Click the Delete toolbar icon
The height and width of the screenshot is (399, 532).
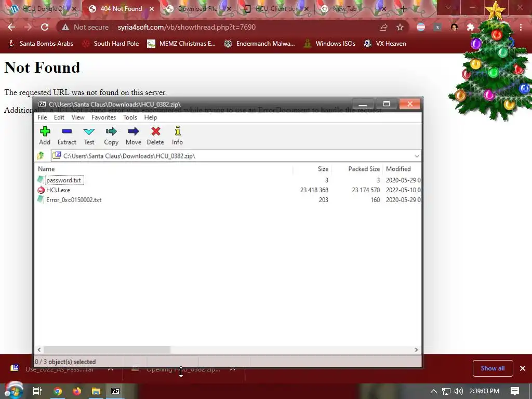(155, 136)
